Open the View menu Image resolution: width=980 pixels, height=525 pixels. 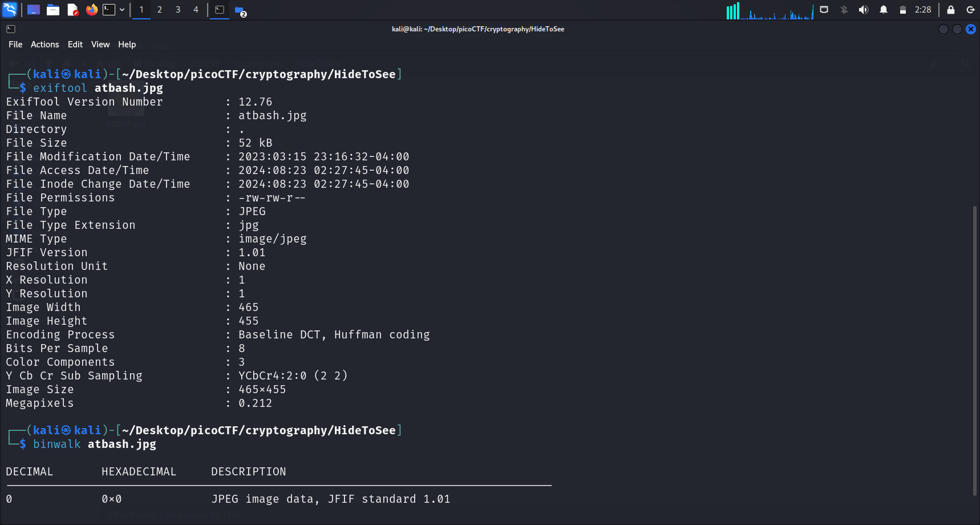click(100, 45)
